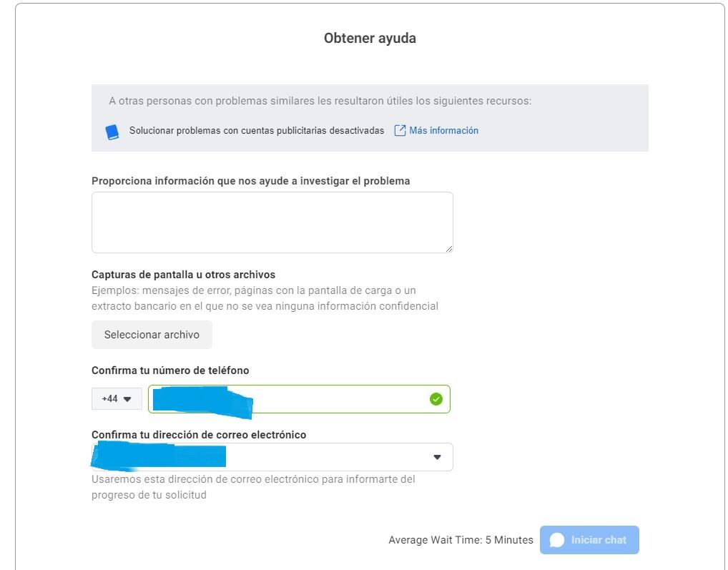Click the external link icon beside Más información
This screenshot has width=728, height=570.
coord(400,130)
